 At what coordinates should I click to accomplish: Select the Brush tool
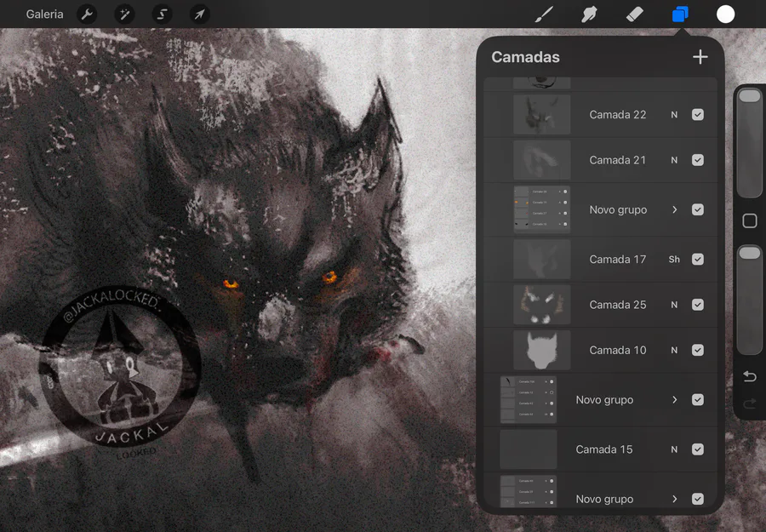point(544,14)
